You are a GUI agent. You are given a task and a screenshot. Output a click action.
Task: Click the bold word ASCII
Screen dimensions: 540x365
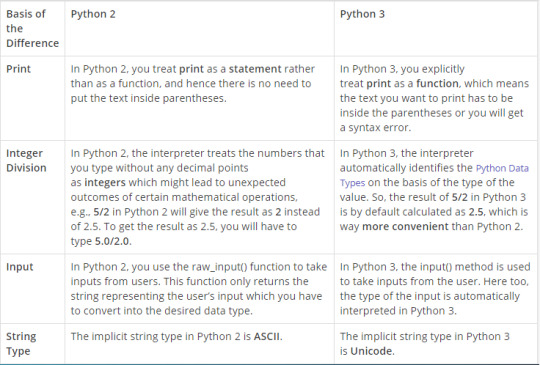click(267, 336)
